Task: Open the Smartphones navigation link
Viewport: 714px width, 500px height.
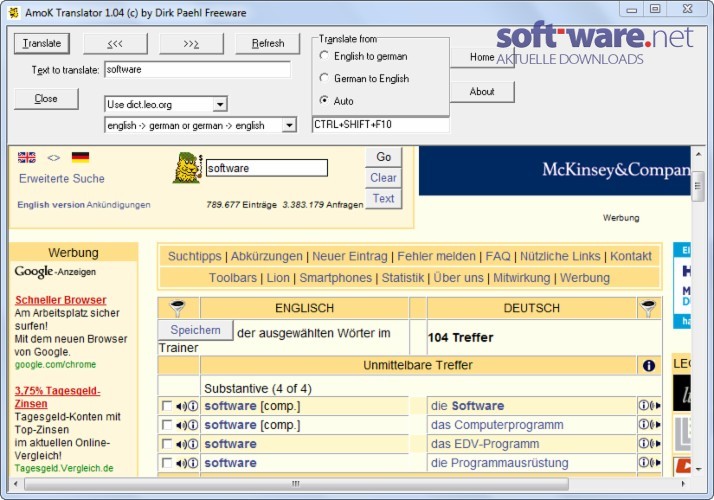Action: [x=336, y=278]
